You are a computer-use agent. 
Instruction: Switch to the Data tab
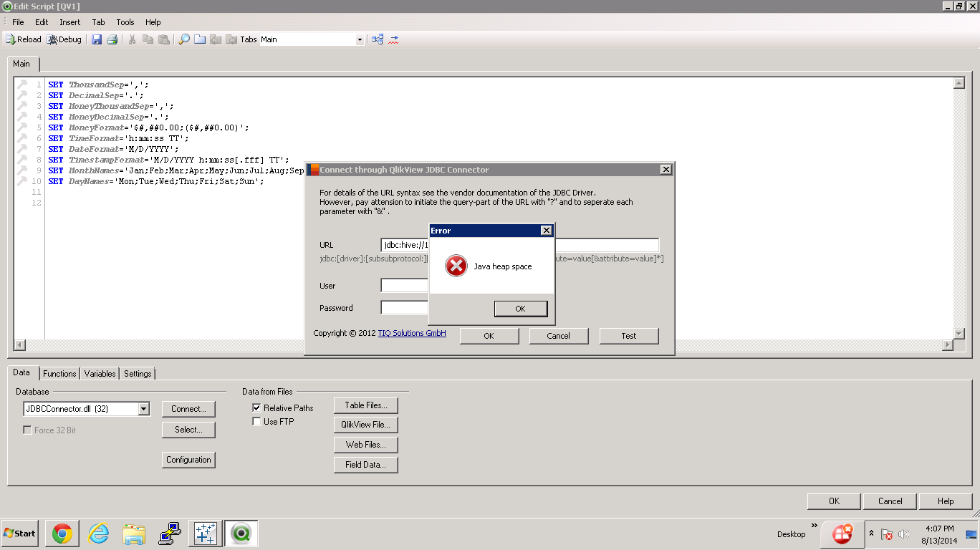click(x=21, y=373)
